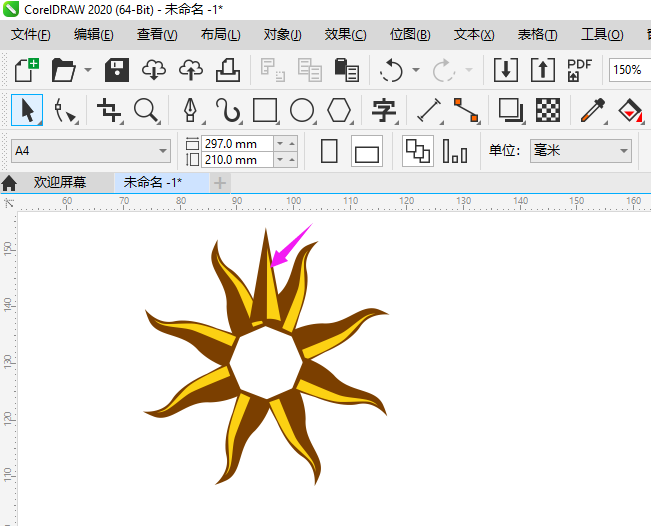Click the cloud upload icon
The width and height of the screenshot is (651, 526).
click(191, 70)
